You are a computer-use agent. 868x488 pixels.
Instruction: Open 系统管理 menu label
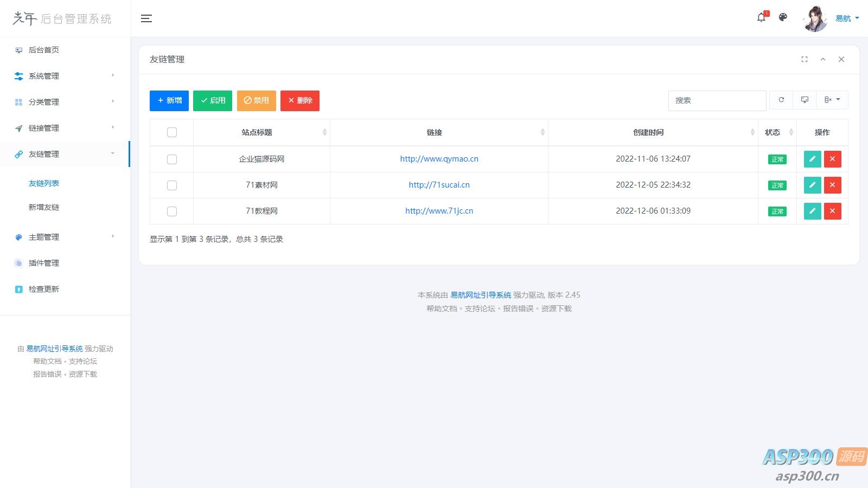tap(44, 76)
